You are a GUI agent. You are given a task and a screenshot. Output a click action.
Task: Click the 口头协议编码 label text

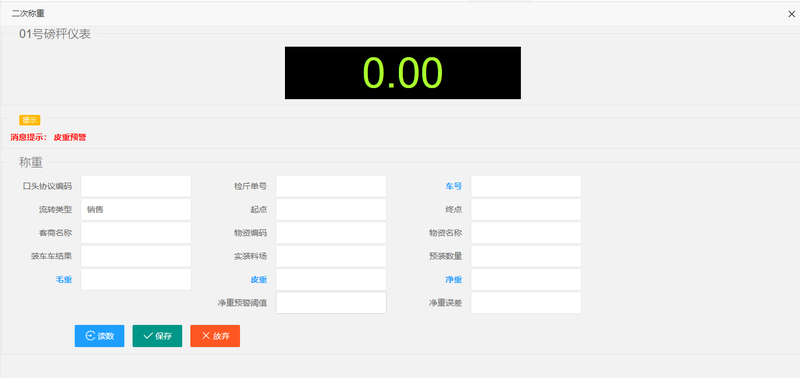click(x=47, y=187)
